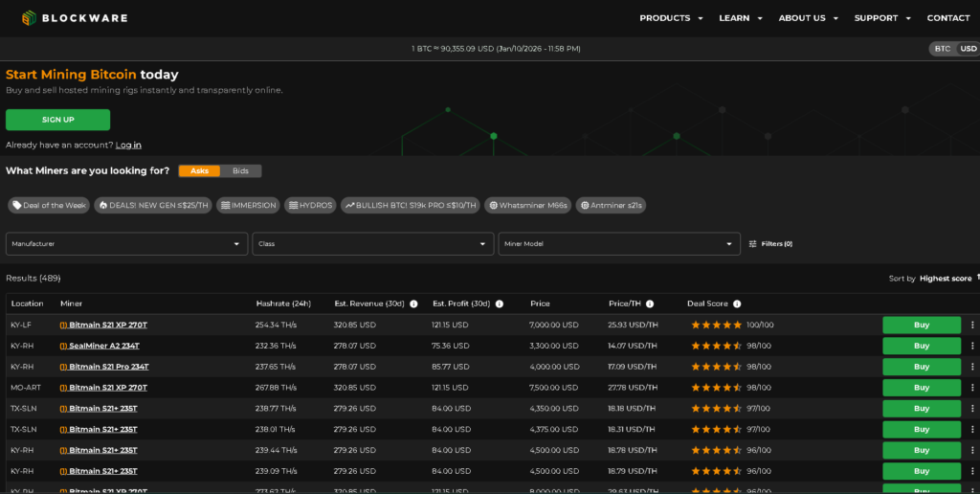Expand the LEARN menu

point(741,18)
